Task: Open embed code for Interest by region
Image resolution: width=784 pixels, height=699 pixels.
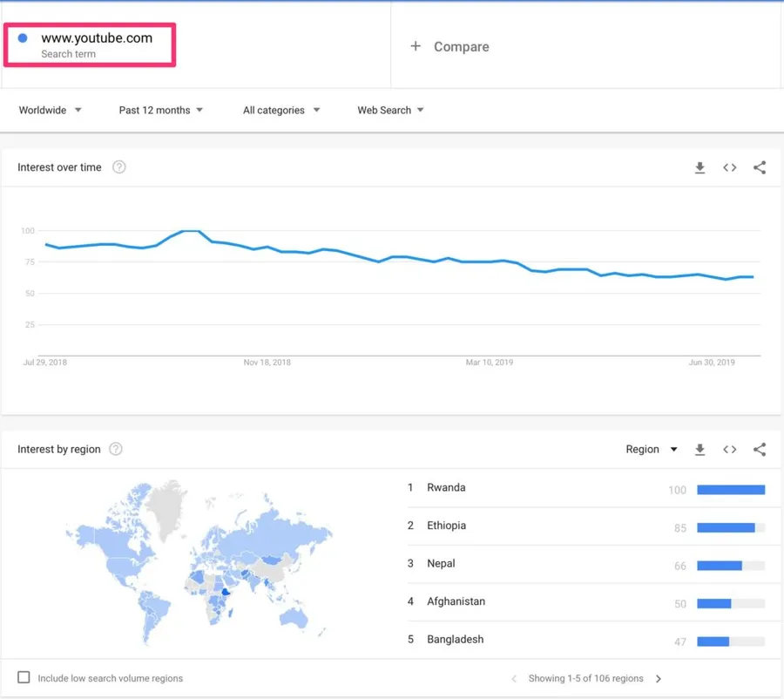Action: [730, 450]
